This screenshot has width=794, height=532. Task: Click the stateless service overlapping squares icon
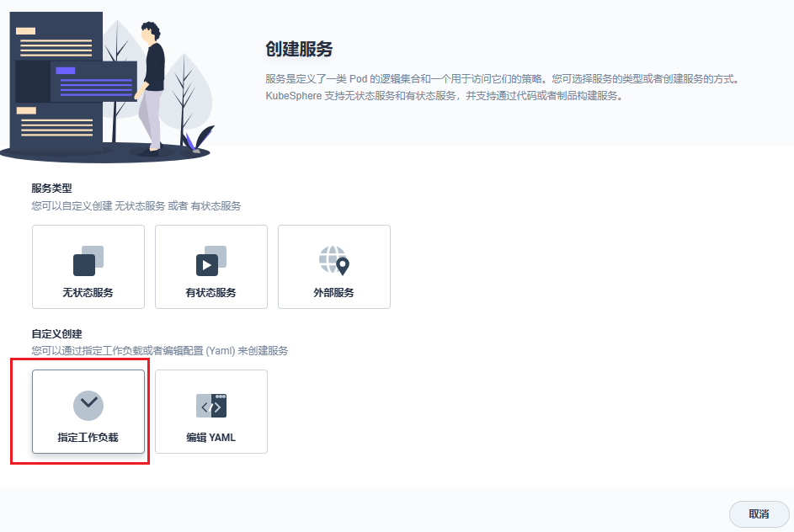tap(88, 261)
